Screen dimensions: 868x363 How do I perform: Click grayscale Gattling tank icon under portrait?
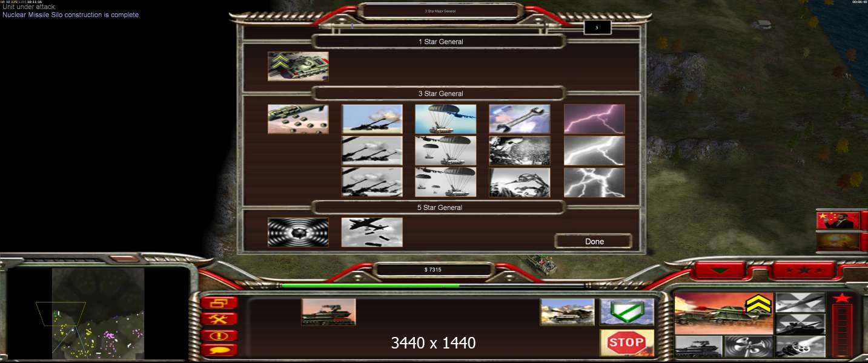click(x=699, y=347)
